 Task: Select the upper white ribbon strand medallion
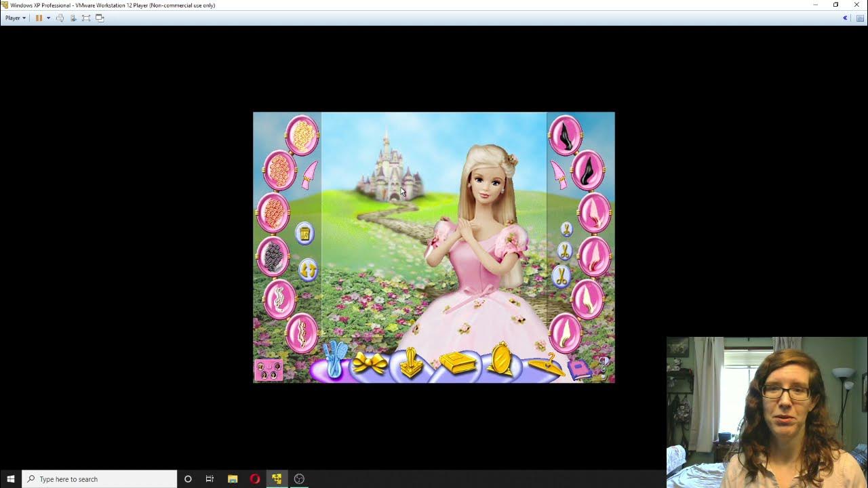pos(279,299)
